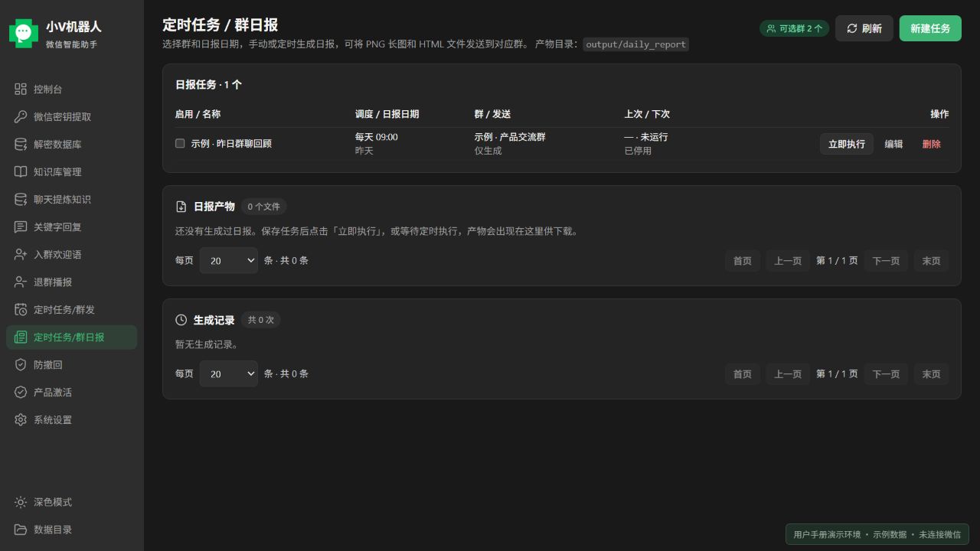Go to 知识库管理 in the sidebar
This screenshot has width=980, height=551.
[x=72, y=172]
